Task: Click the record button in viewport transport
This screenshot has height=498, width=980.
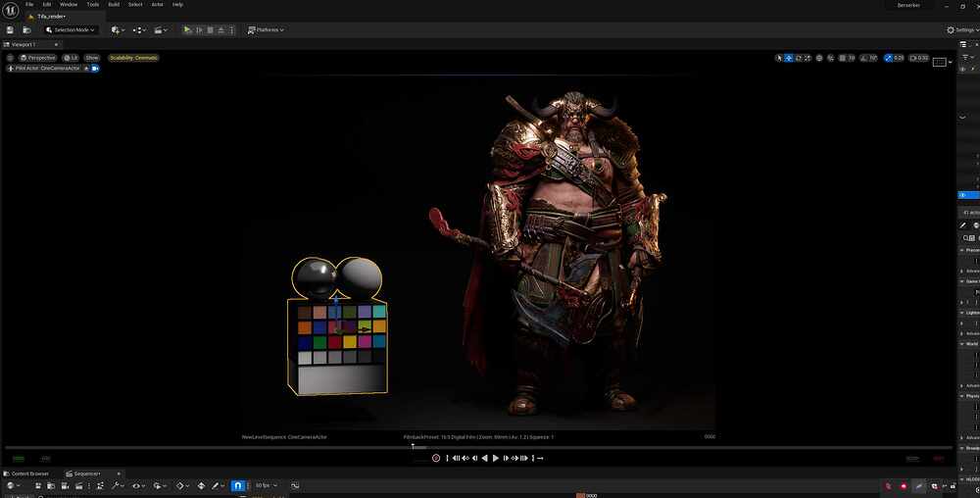Action: click(x=436, y=458)
